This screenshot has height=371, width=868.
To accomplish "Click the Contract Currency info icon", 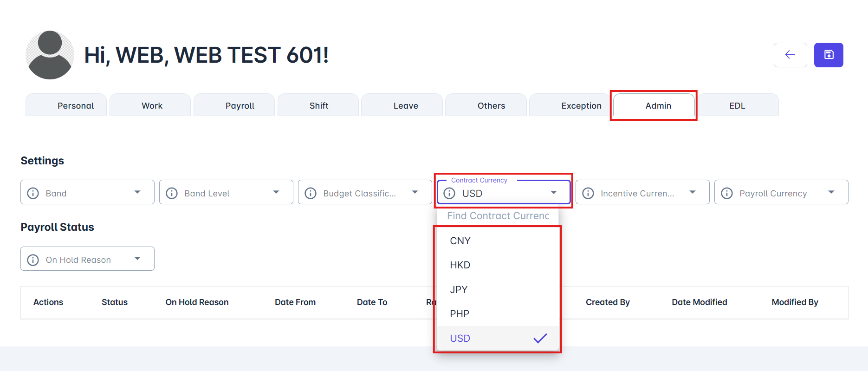I will pyautogui.click(x=449, y=193).
